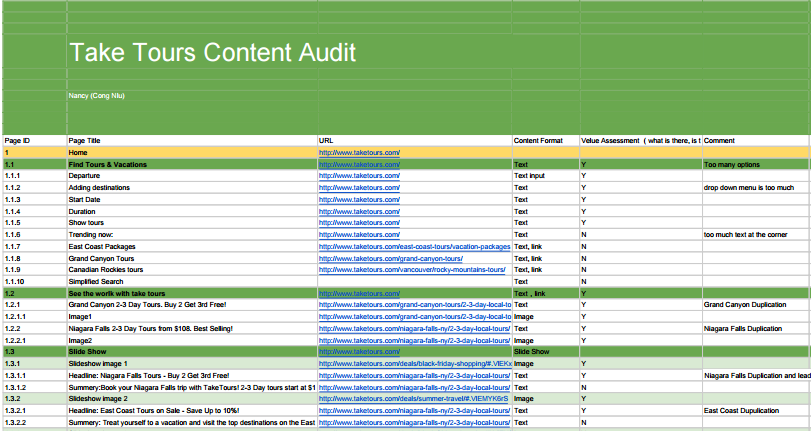Select the 'Nancy (Cong Niu)' author cell
Image resolution: width=811 pixels, height=431 pixels.
tap(192, 96)
